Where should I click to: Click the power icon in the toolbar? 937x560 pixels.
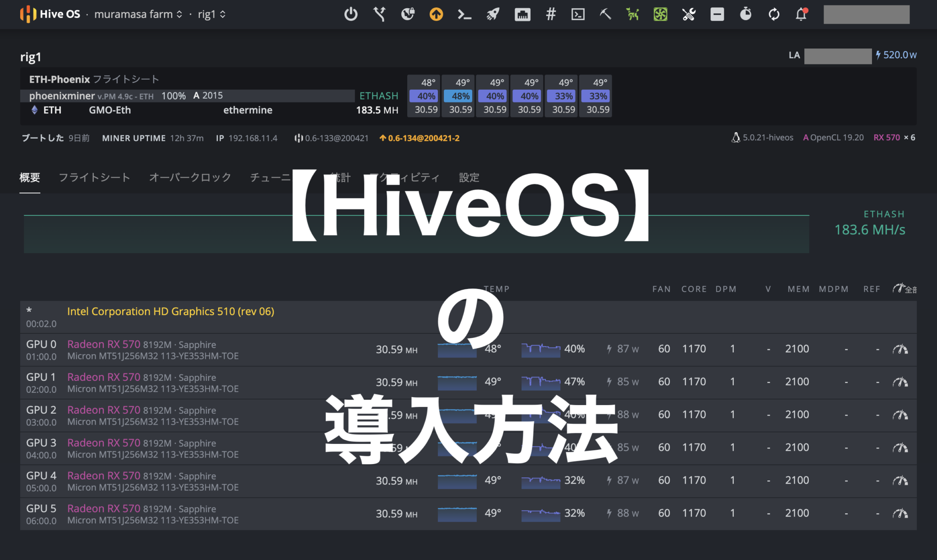point(351,14)
